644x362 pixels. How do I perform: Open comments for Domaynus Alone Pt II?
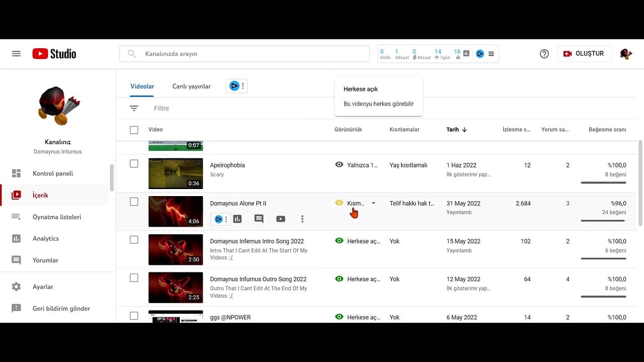[x=259, y=219]
